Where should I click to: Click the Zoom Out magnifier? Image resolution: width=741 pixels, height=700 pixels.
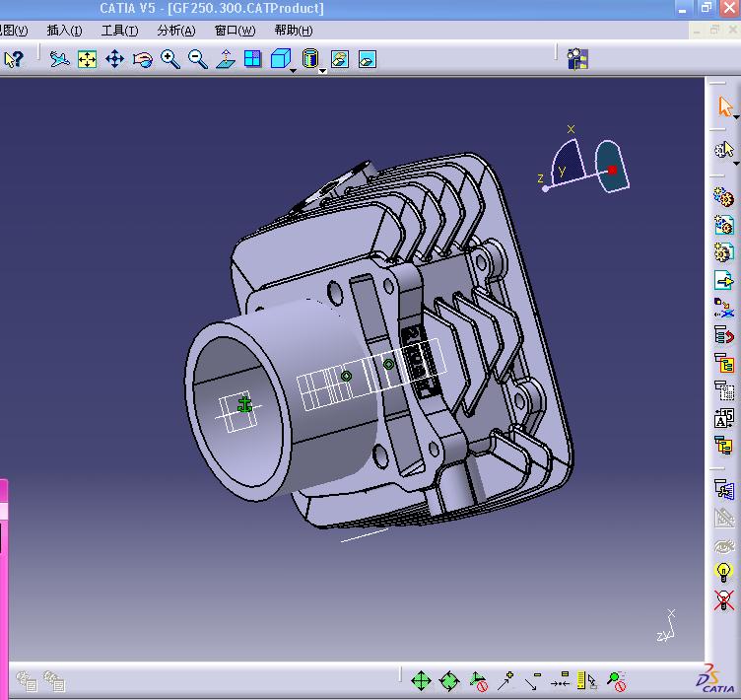click(197, 59)
